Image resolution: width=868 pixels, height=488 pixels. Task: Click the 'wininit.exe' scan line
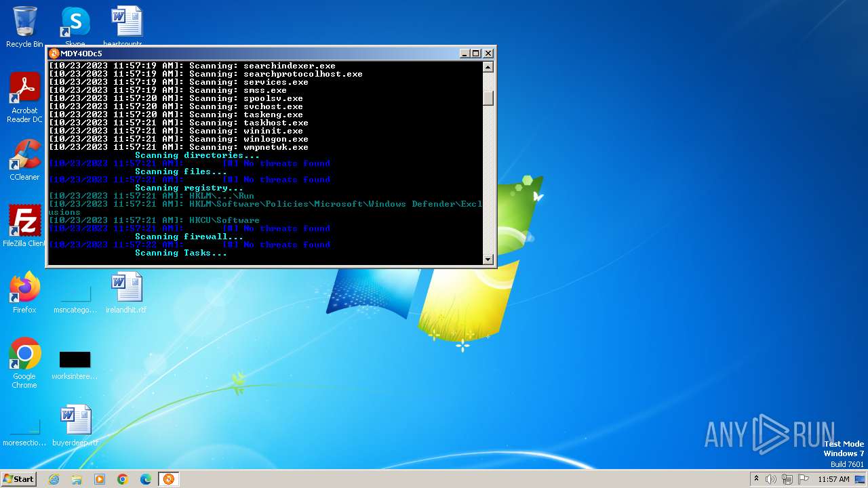(x=176, y=131)
